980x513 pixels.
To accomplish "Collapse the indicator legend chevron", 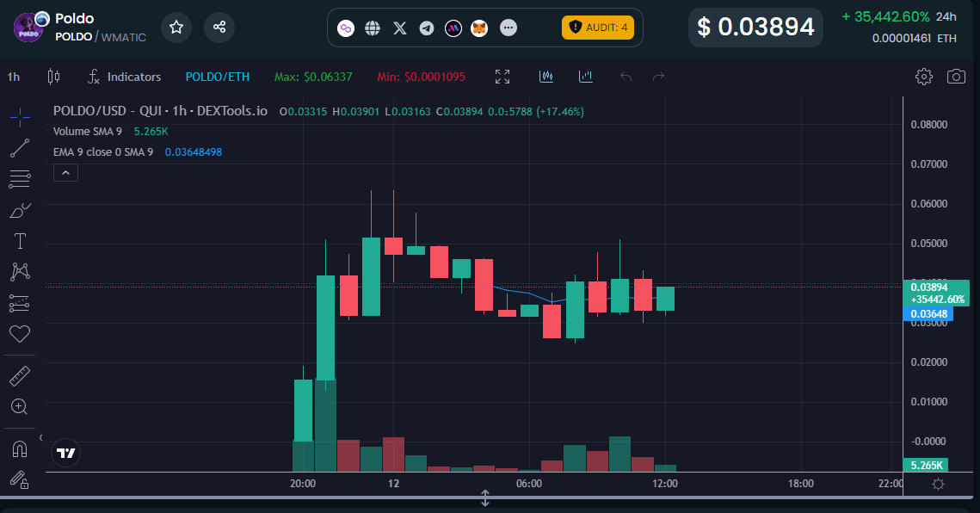I will tap(65, 173).
